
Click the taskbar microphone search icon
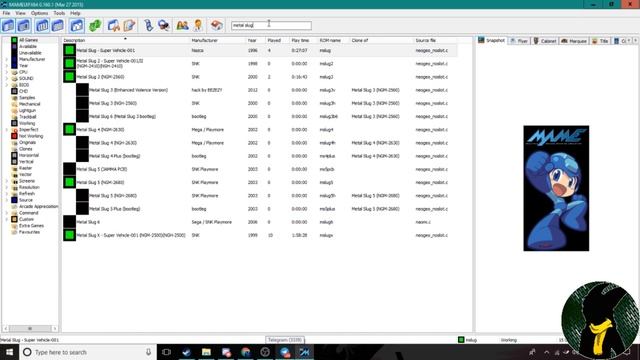pos(149,352)
